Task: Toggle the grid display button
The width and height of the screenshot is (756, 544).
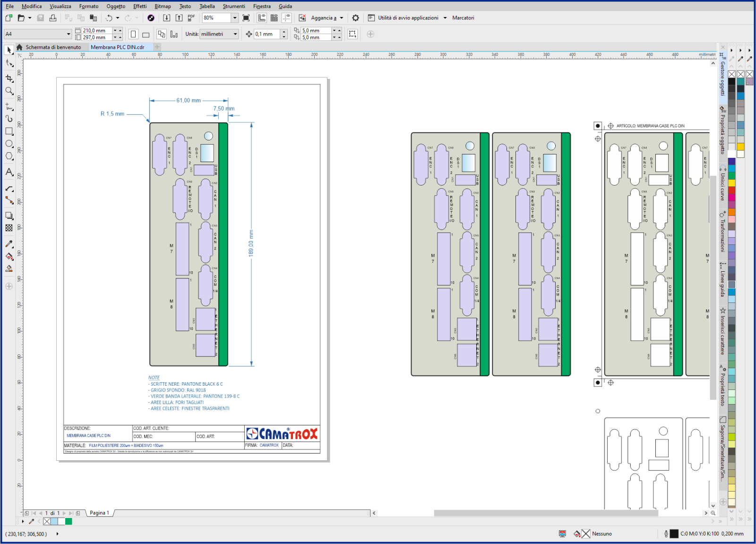Action: [274, 18]
